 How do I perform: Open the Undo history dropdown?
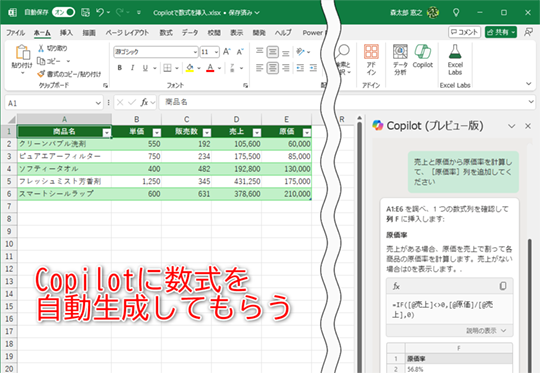pyautogui.click(x=108, y=12)
